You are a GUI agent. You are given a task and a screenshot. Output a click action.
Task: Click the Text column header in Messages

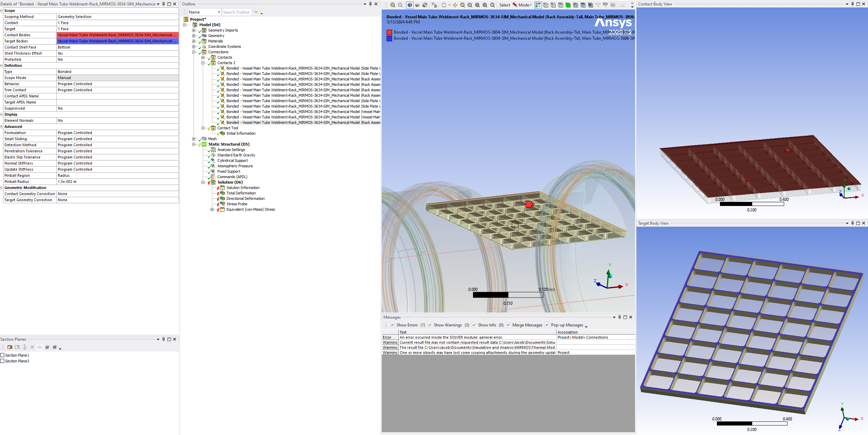477,332
